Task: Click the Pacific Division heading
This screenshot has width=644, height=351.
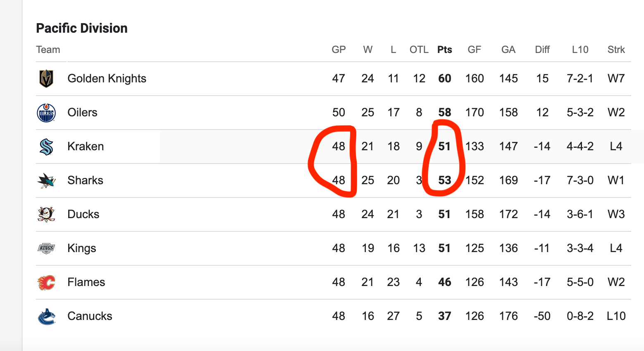Action: click(82, 28)
